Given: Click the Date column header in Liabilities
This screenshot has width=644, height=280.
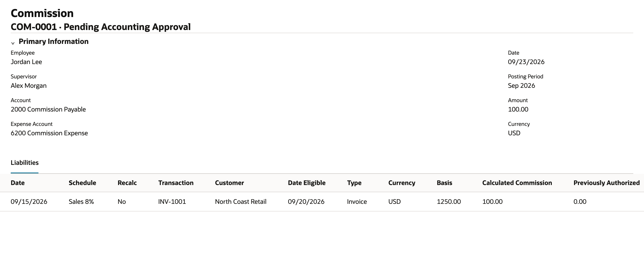Looking at the screenshot, I should (17, 183).
